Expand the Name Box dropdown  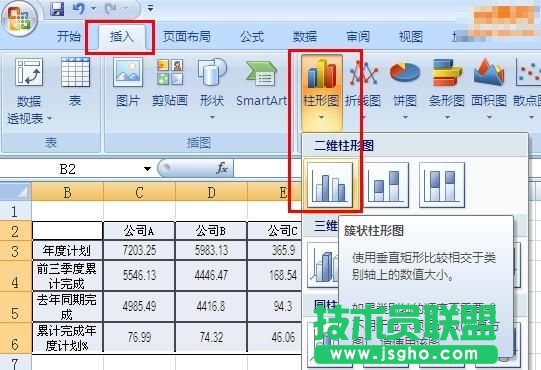pos(147,169)
